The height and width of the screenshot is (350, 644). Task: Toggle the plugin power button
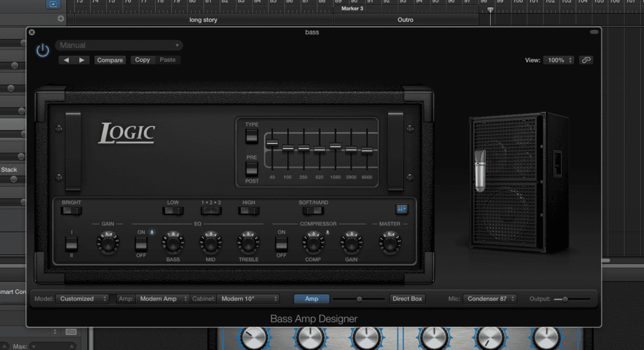[x=43, y=50]
